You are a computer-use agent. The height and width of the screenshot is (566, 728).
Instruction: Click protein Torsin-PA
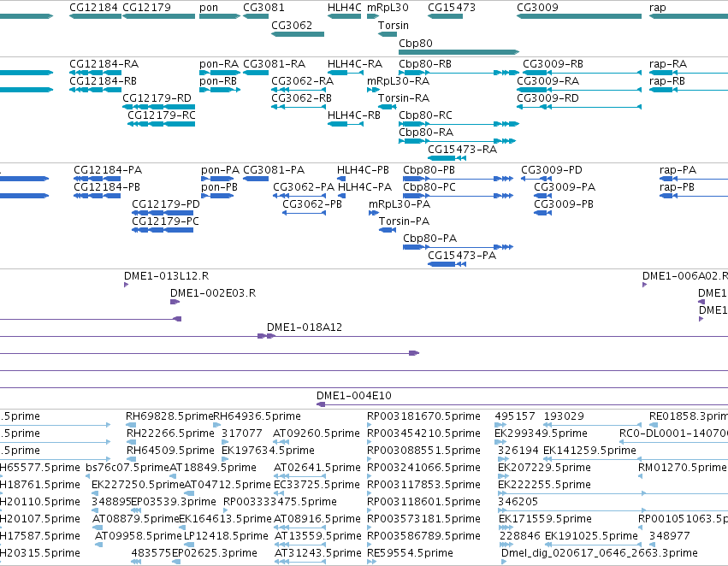point(404,221)
